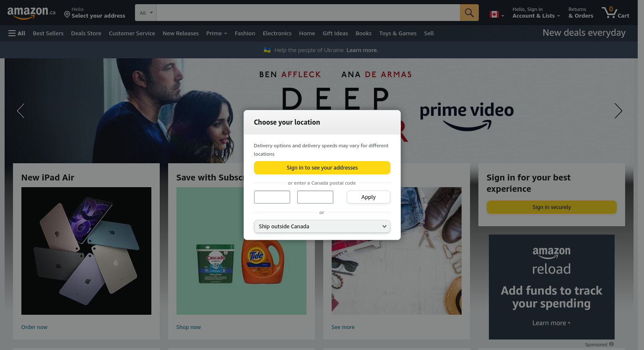Click the Amazon reload ad
The width and height of the screenshot is (644, 350).
tap(552, 287)
